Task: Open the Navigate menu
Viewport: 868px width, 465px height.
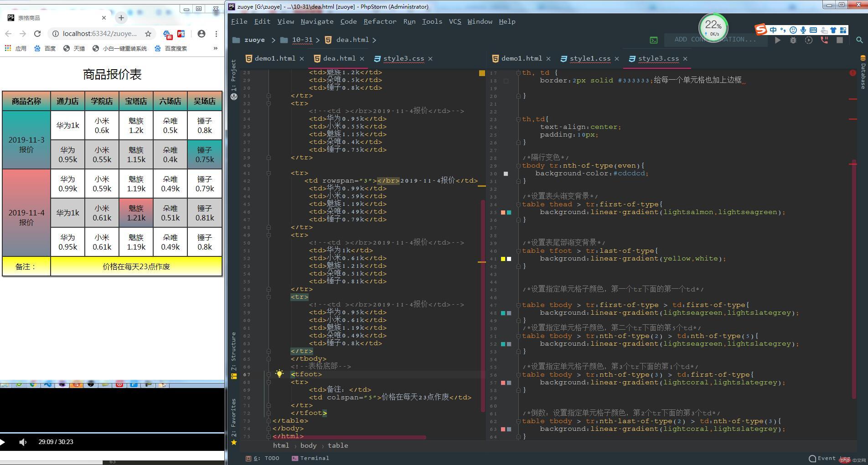Action: tap(317, 21)
